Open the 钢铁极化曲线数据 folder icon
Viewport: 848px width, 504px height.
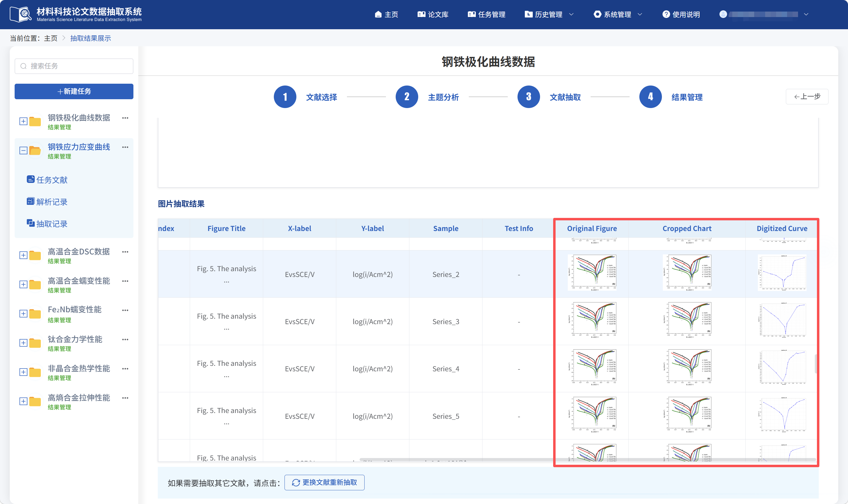pos(35,121)
